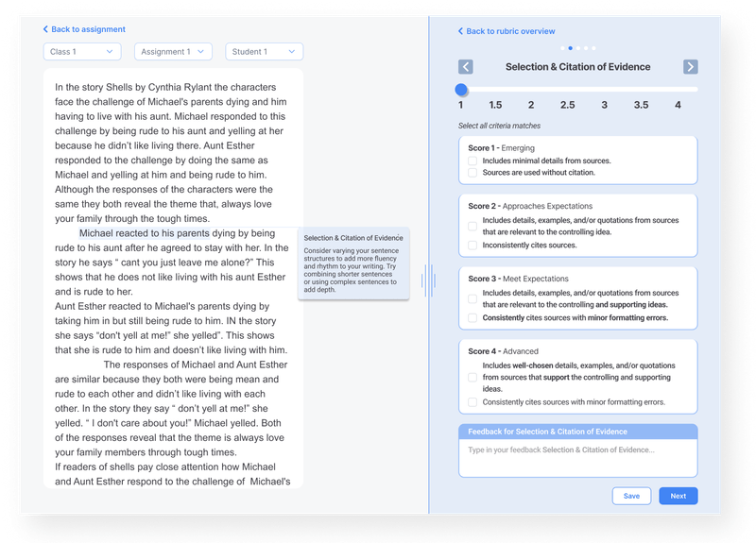Screen dimensions: 756x543
Task: Click the 'Score 3 - Meet Expectations' heading
Action: pos(518,279)
